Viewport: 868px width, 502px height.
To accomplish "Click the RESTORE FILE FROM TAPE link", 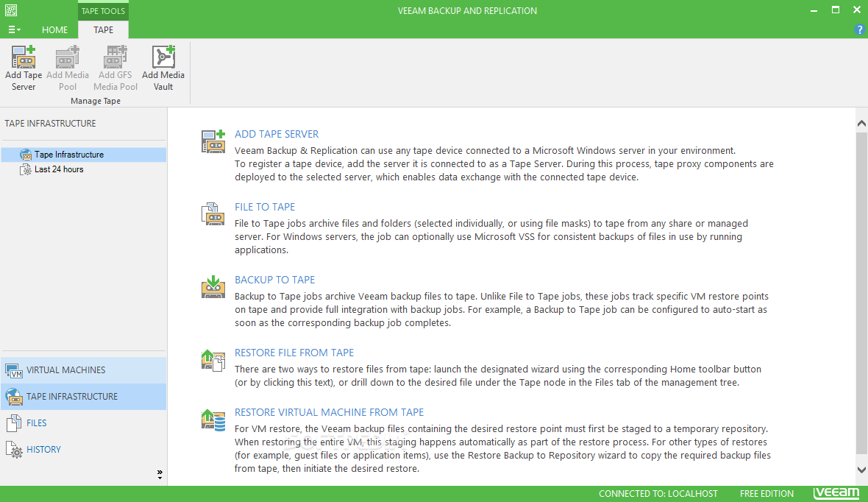I will pyautogui.click(x=294, y=353).
